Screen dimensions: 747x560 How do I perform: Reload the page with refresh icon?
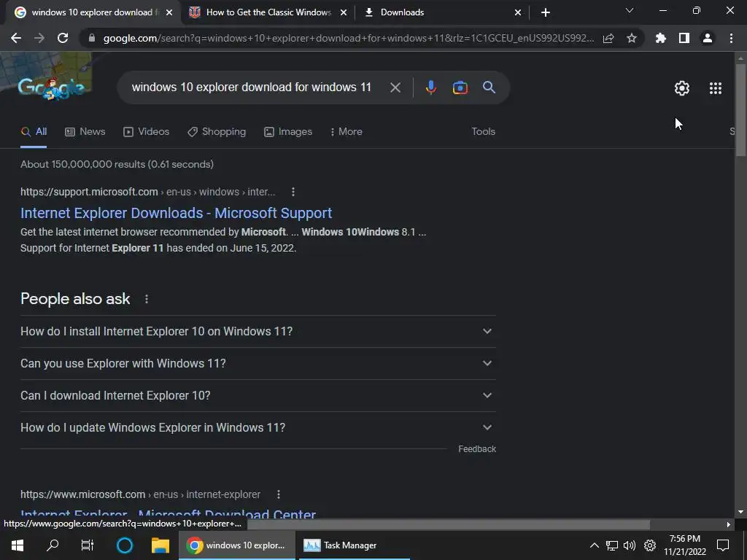click(63, 38)
